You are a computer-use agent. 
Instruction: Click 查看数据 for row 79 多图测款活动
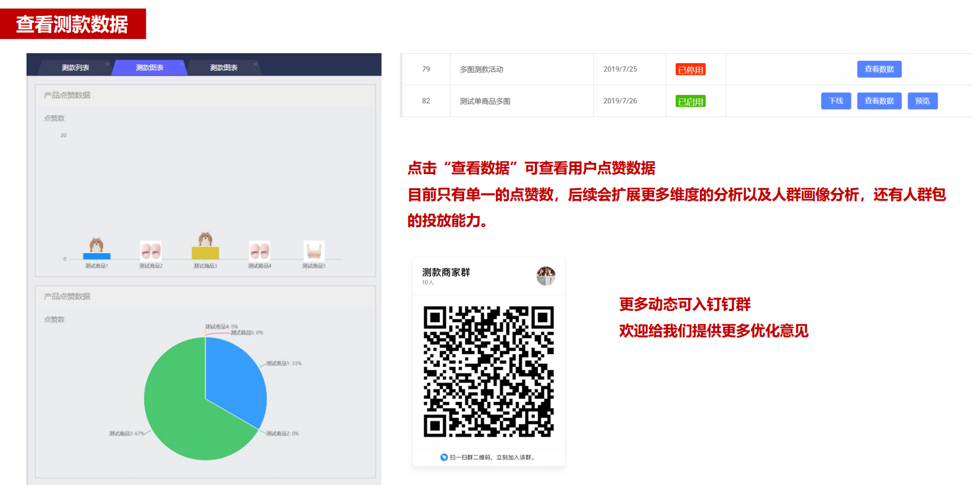pyautogui.click(x=879, y=69)
